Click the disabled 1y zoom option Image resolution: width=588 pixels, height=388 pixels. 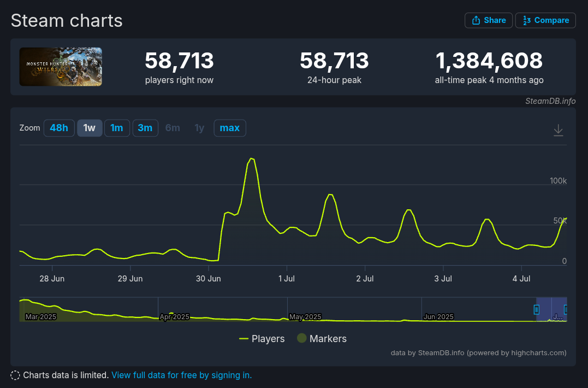(x=199, y=128)
